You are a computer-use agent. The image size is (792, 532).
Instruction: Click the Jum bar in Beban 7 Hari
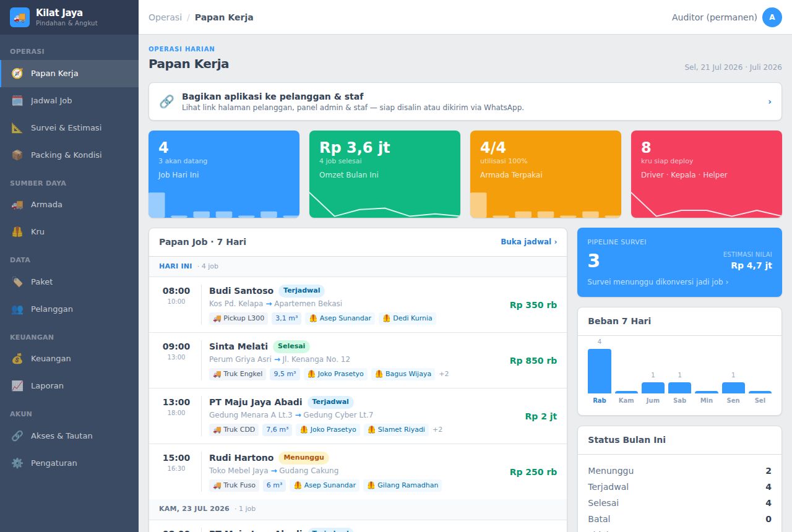tap(653, 388)
